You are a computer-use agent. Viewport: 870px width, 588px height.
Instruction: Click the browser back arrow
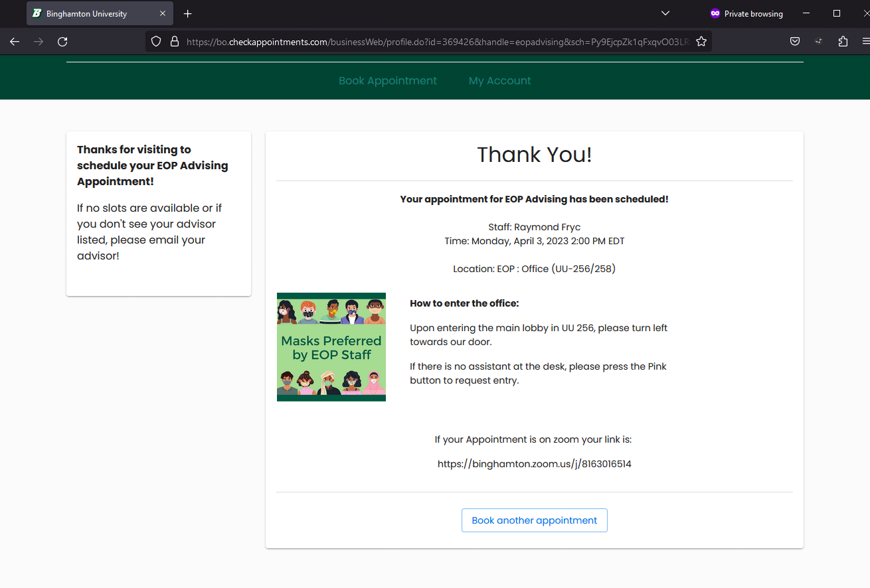coord(15,41)
